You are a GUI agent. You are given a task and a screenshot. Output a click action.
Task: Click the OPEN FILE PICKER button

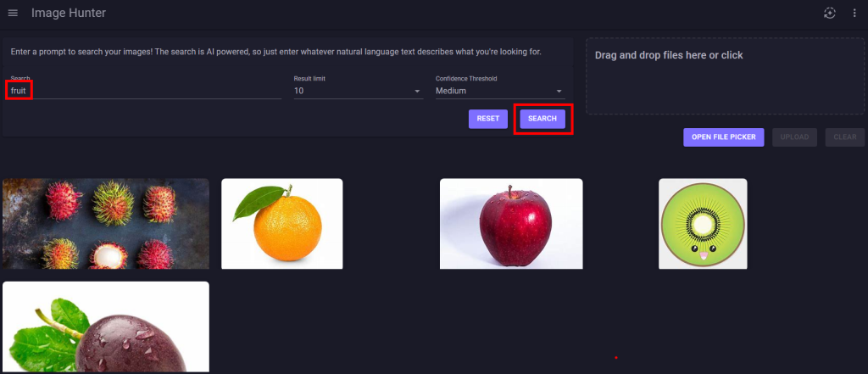tap(724, 137)
